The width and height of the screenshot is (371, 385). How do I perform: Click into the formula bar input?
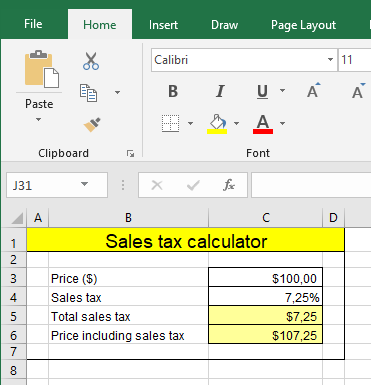point(311,185)
